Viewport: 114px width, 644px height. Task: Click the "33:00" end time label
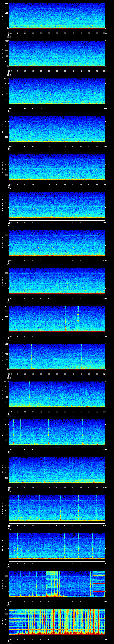tap(105, 450)
